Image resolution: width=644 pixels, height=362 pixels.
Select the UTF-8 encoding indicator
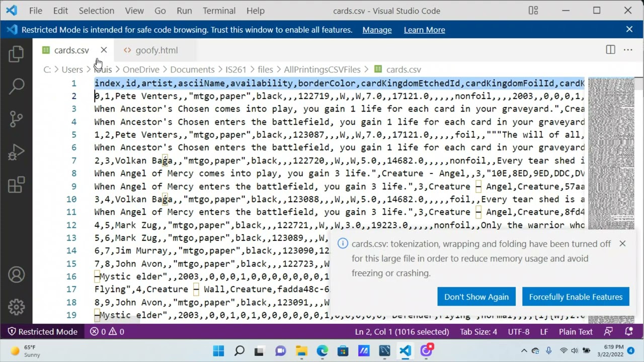519,332
